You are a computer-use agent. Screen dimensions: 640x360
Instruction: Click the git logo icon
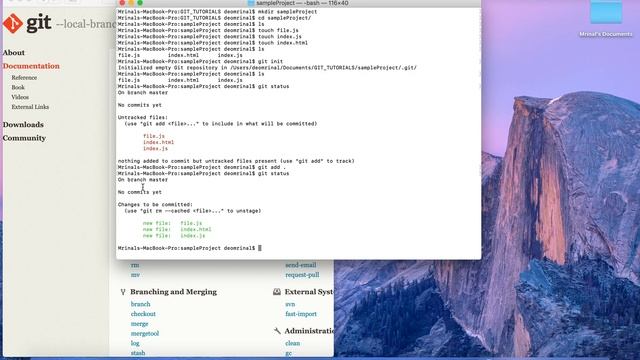13,23
